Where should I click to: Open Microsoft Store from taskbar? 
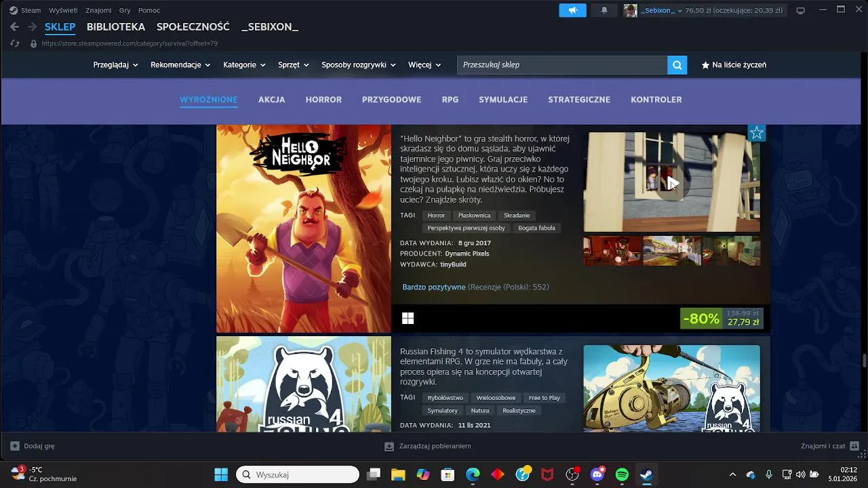[x=448, y=474]
